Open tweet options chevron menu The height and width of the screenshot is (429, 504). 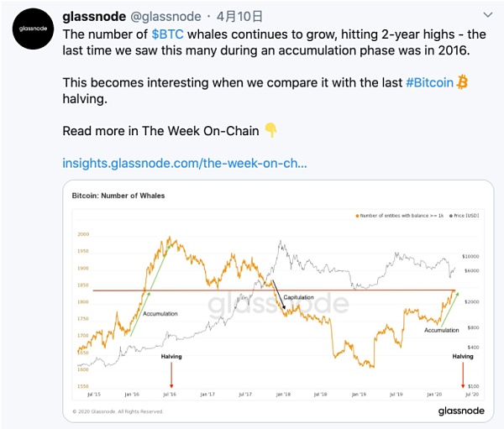488,16
